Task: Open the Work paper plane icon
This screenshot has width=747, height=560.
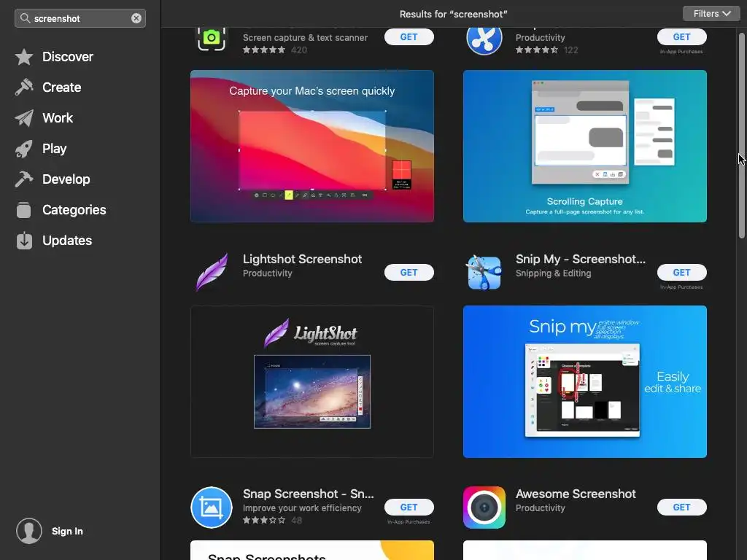Action: coord(24,118)
